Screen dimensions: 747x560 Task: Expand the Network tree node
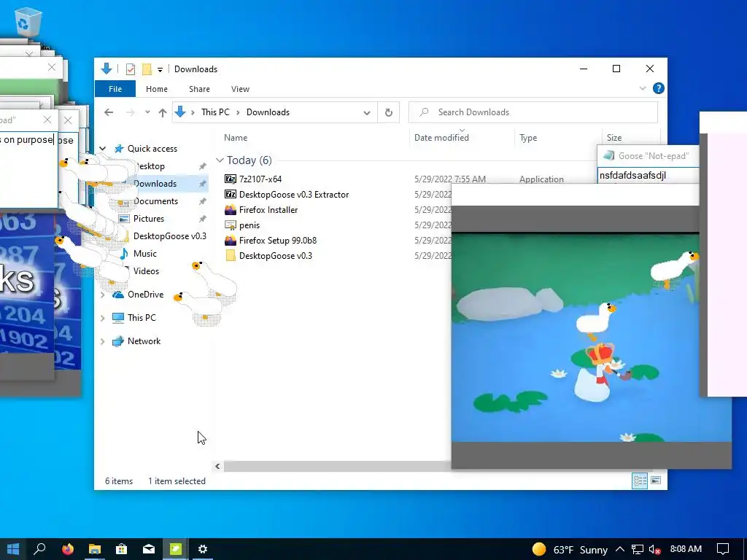[x=102, y=341]
